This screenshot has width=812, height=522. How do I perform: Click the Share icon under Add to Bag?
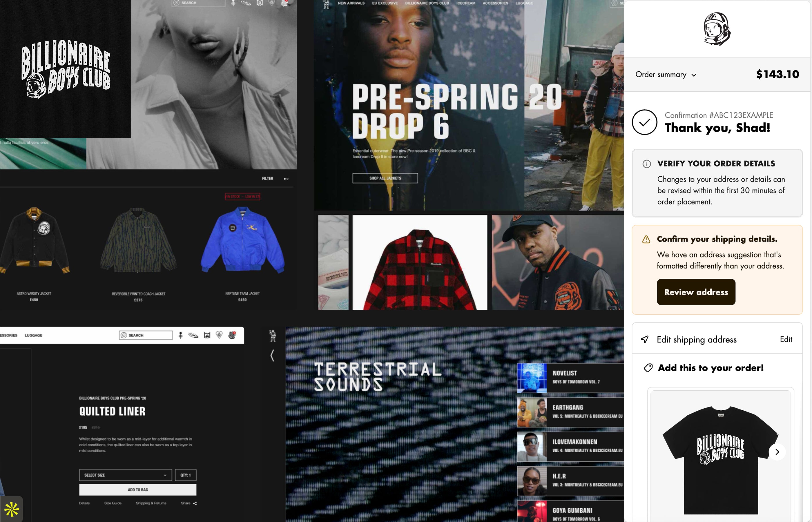coord(195,503)
